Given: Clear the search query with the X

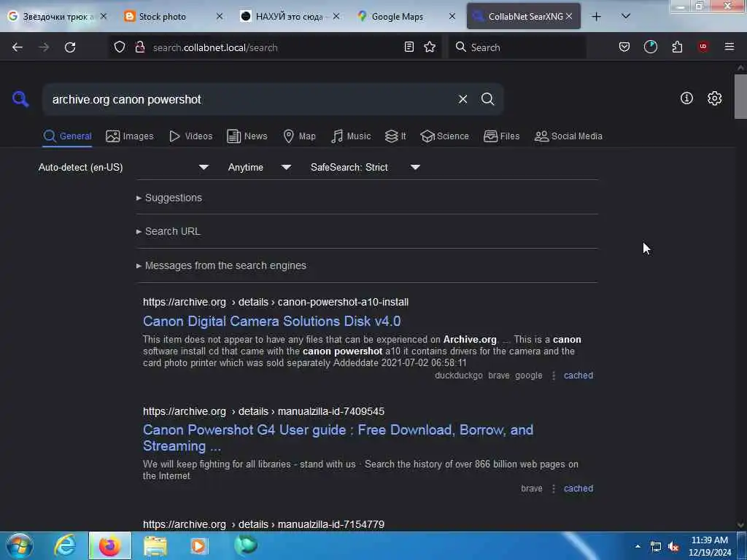Looking at the screenshot, I should (462, 99).
